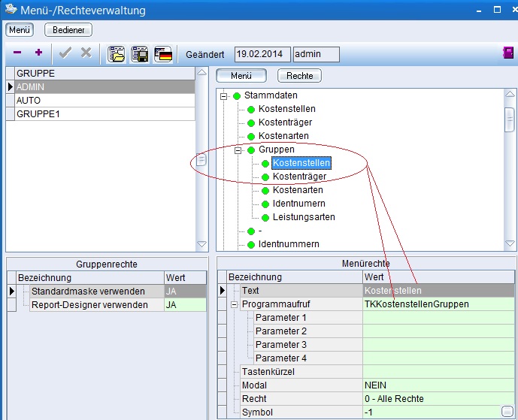
Task: Collapse the Stammdaten tree node
Action: coord(223,96)
